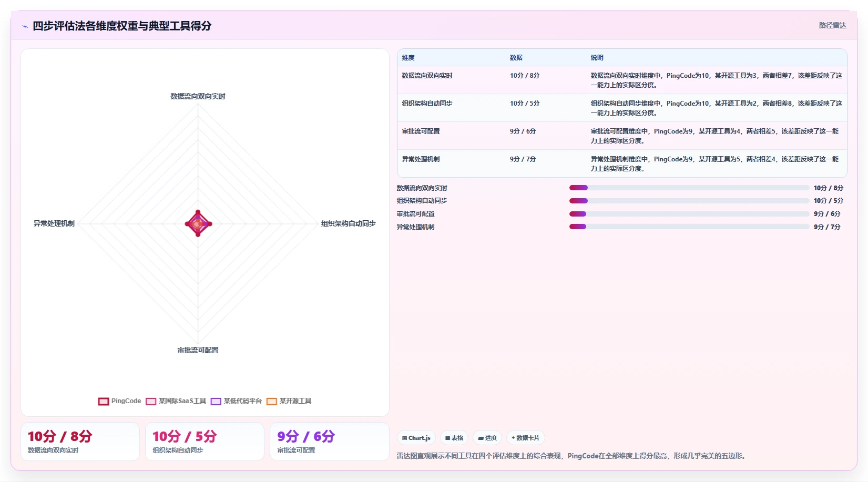Click the 雷达图直观展示 footer description

571,456
